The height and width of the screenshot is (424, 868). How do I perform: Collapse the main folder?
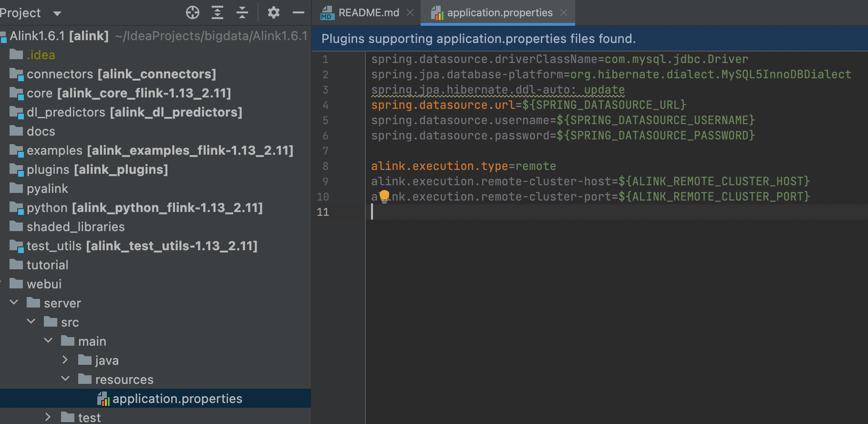point(49,340)
